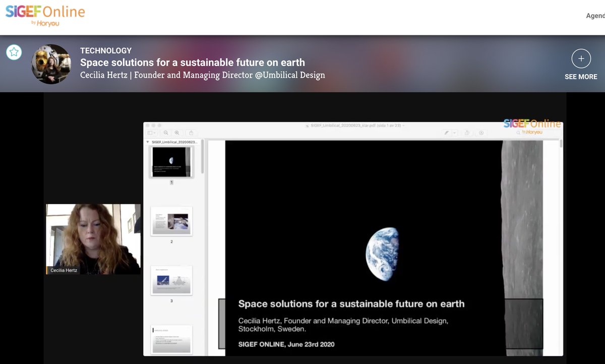The image size is (605, 364).
Task: Open the sidebar view menu in Preview
Action: pos(152,133)
